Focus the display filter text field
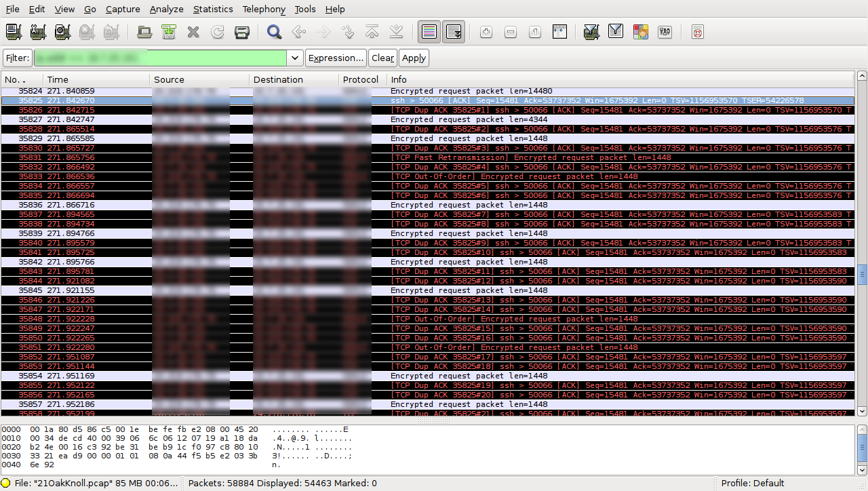The height and width of the screenshot is (491, 868). click(161, 58)
